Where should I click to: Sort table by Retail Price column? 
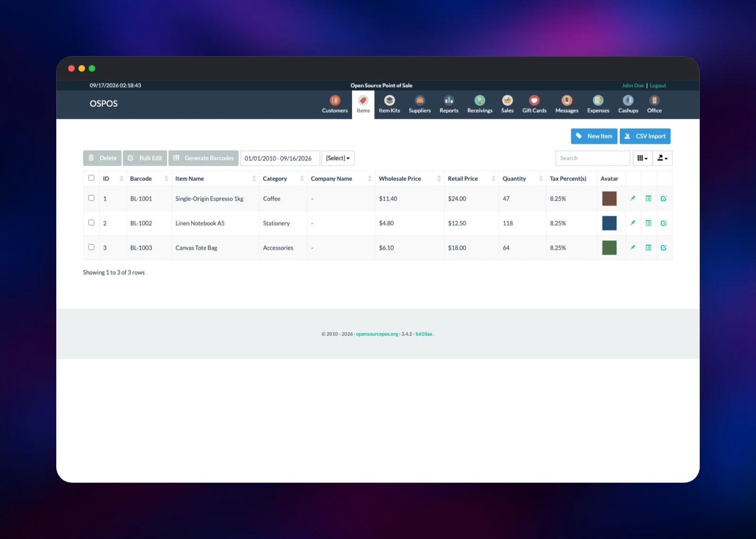click(471, 179)
